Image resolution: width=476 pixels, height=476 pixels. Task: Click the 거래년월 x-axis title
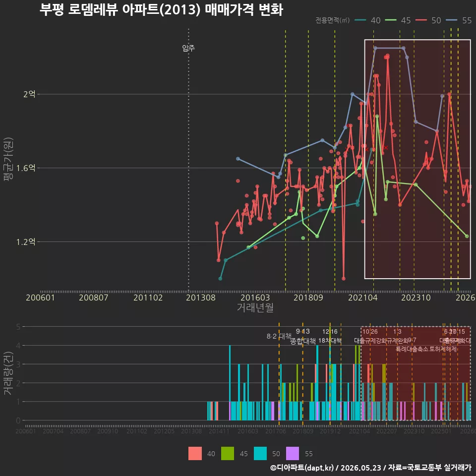[255, 307]
